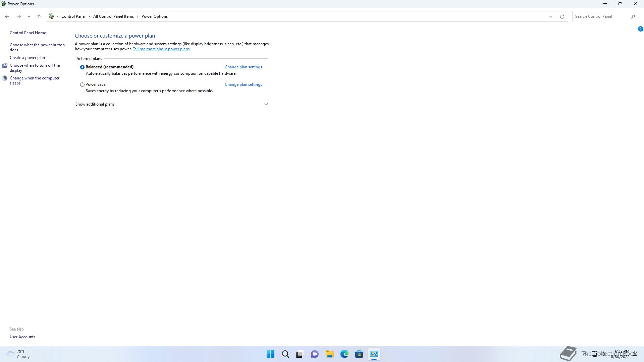
Task: Open Microsoft Store from taskbar
Action: tap(359, 354)
